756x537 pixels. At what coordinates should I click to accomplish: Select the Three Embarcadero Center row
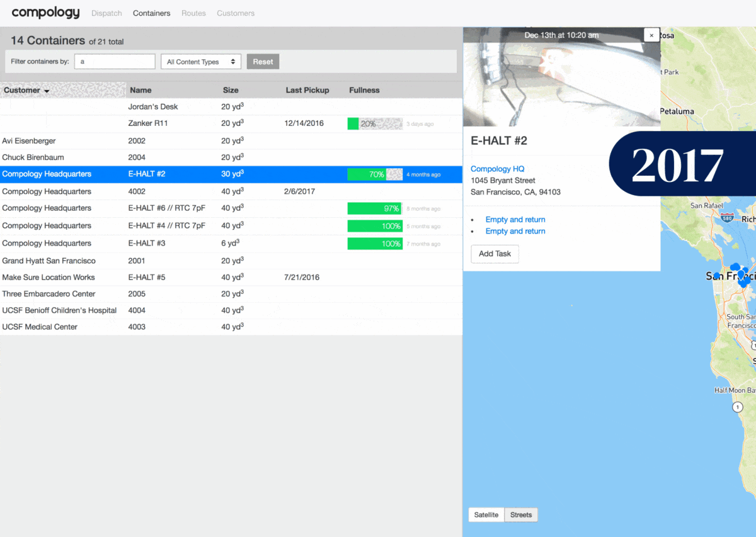(231, 294)
